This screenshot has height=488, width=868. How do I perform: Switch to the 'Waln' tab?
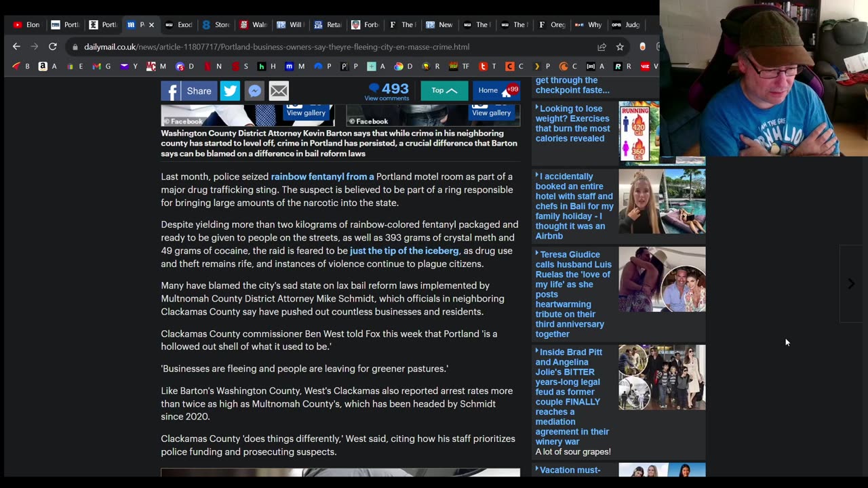254,24
